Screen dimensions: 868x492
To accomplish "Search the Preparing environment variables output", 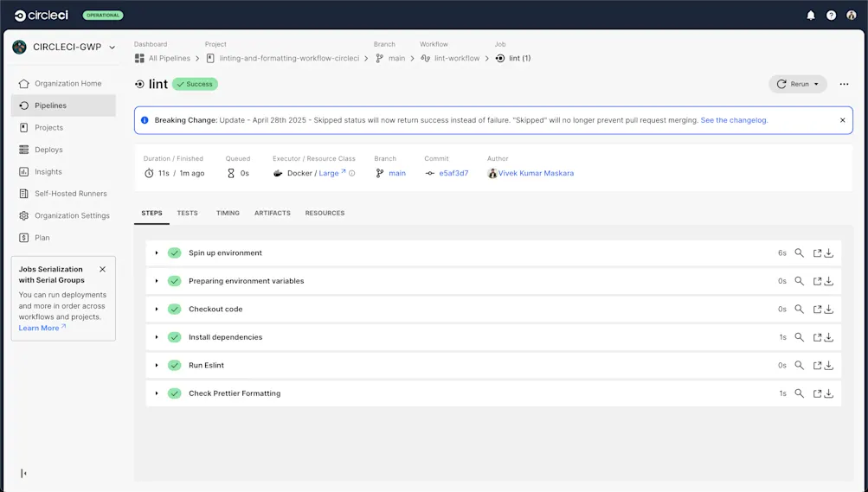I will click(799, 281).
